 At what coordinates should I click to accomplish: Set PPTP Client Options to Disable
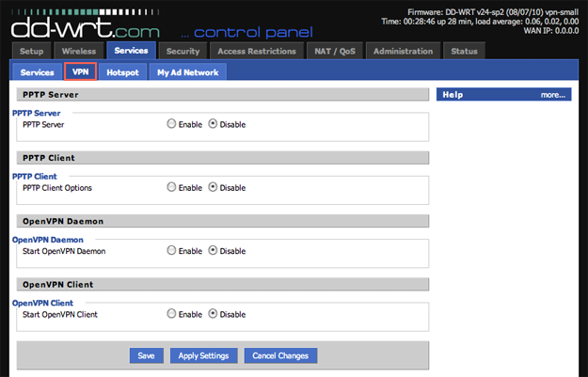213,187
